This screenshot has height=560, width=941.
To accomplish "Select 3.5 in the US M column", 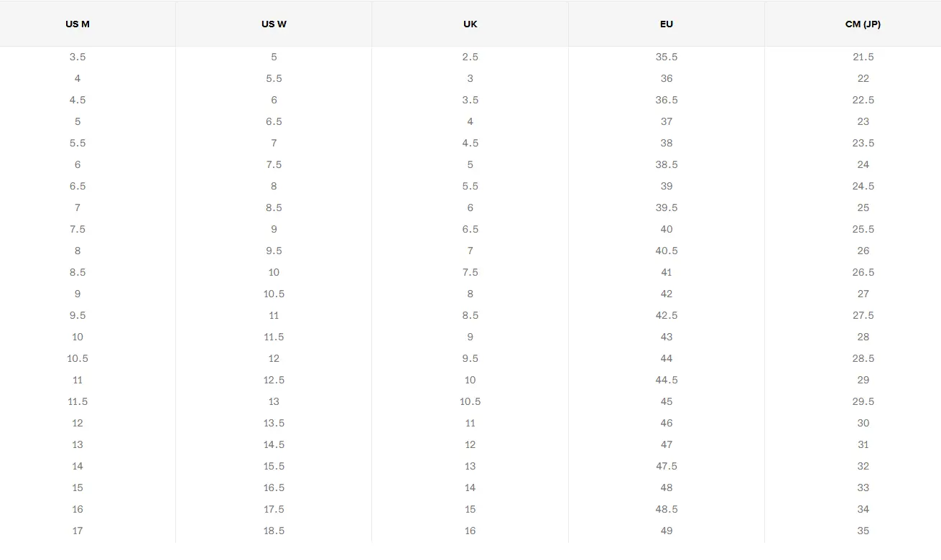I will pos(78,57).
